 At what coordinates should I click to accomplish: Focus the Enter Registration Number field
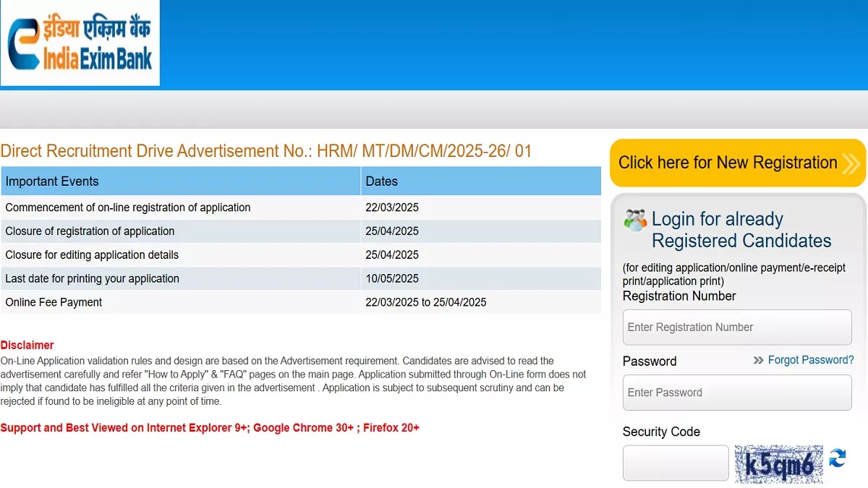tap(736, 328)
